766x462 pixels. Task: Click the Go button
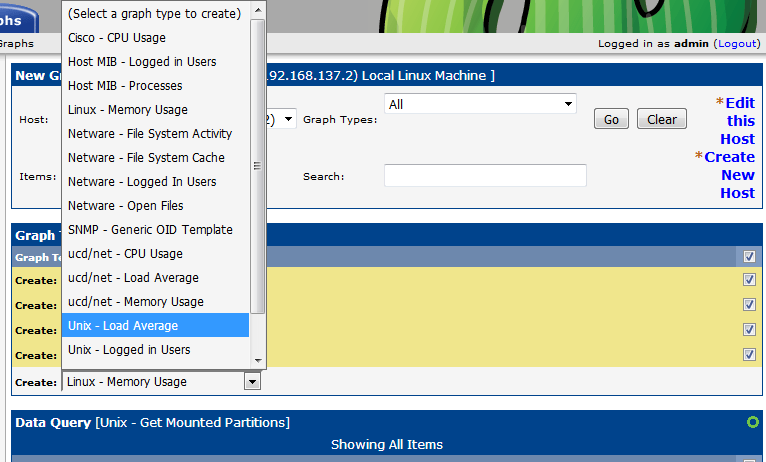pos(611,119)
